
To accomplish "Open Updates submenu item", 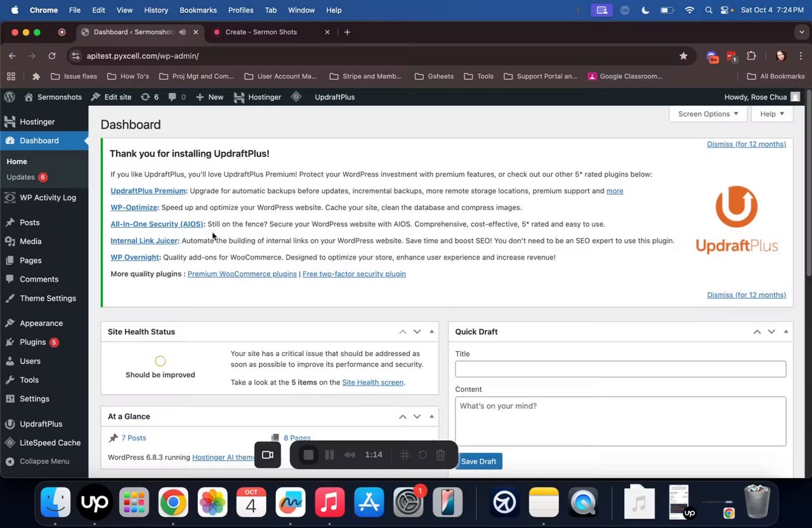I will pos(27,177).
